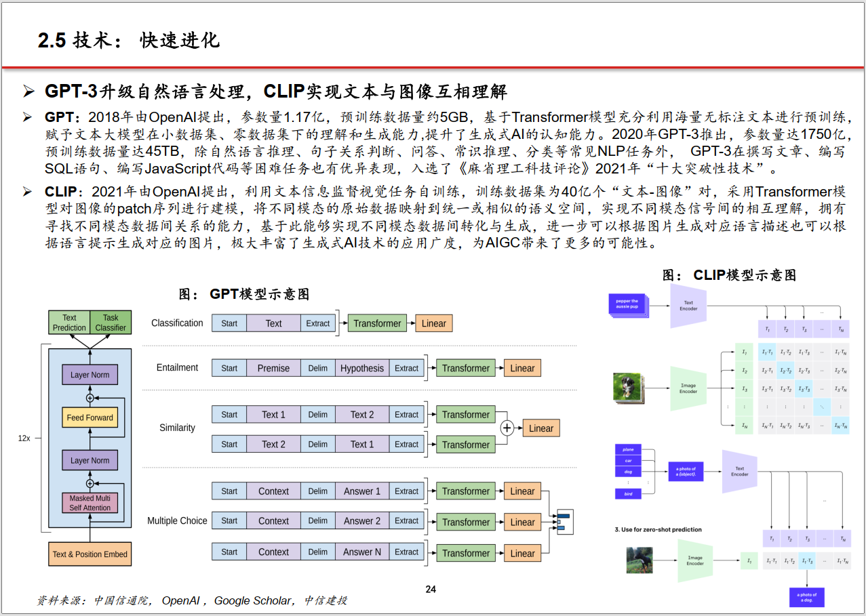The image size is (866, 616).
Task: Click the Linear box in the Similarity section
Action: (x=541, y=428)
